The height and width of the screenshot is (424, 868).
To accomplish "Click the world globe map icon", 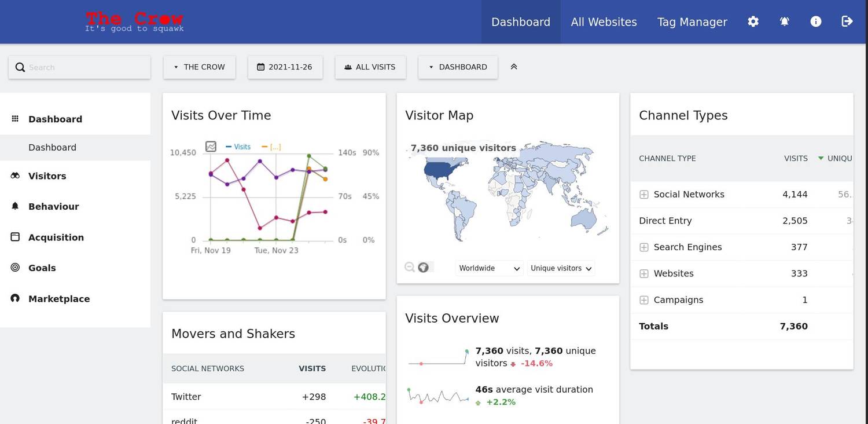I will (423, 267).
